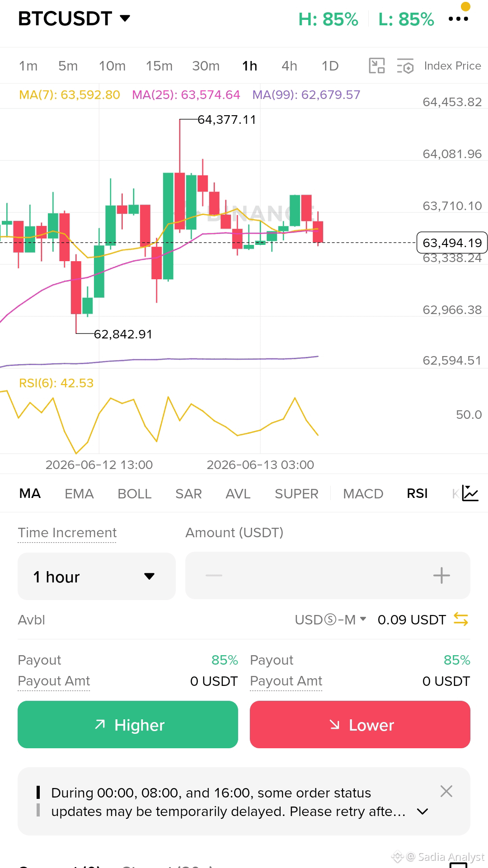The width and height of the screenshot is (488, 868).
Task: Select the 1m timeframe
Action: point(28,66)
